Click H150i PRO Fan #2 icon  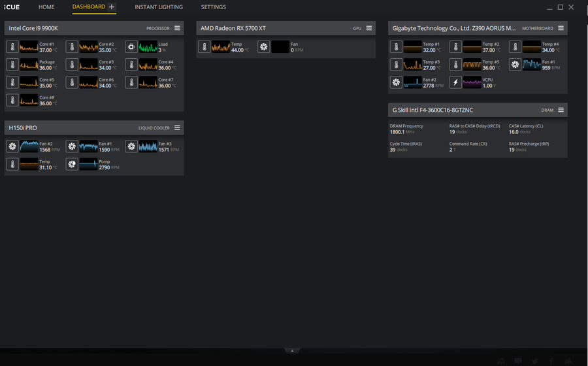point(12,146)
